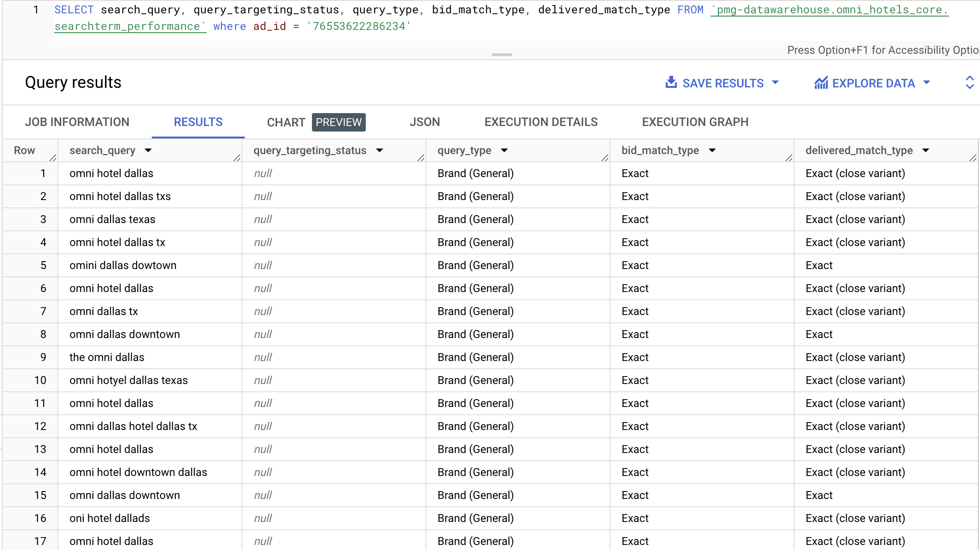Expand the Save Results dropdown arrow
This screenshot has height=550, width=980.
[x=775, y=83]
